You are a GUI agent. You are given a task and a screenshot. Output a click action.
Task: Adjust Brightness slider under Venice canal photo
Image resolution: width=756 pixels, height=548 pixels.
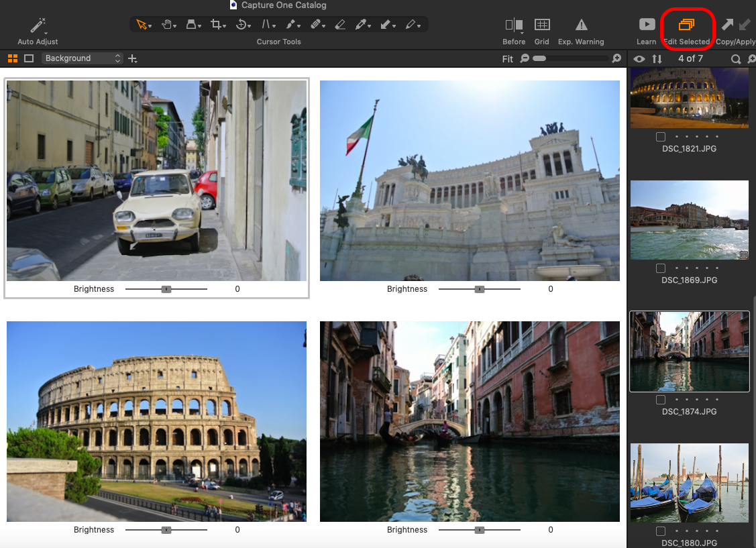tap(479, 530)
